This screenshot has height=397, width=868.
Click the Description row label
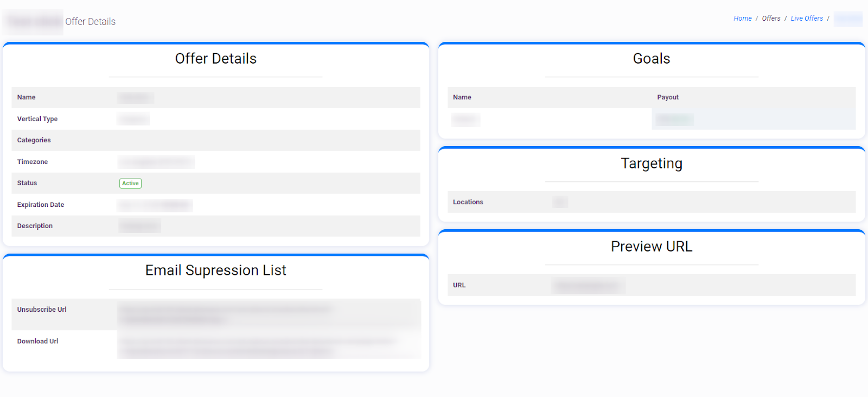35,226
